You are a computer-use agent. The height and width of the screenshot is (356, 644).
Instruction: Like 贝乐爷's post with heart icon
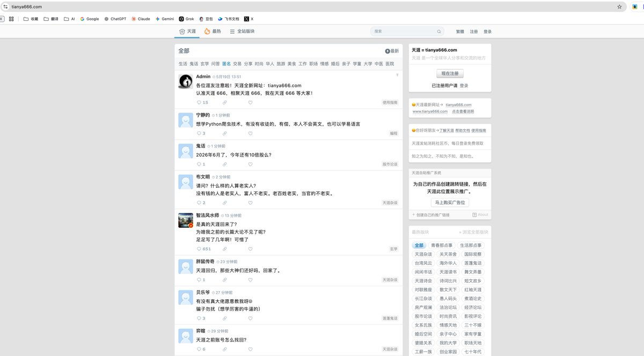[x=250, y=318]
